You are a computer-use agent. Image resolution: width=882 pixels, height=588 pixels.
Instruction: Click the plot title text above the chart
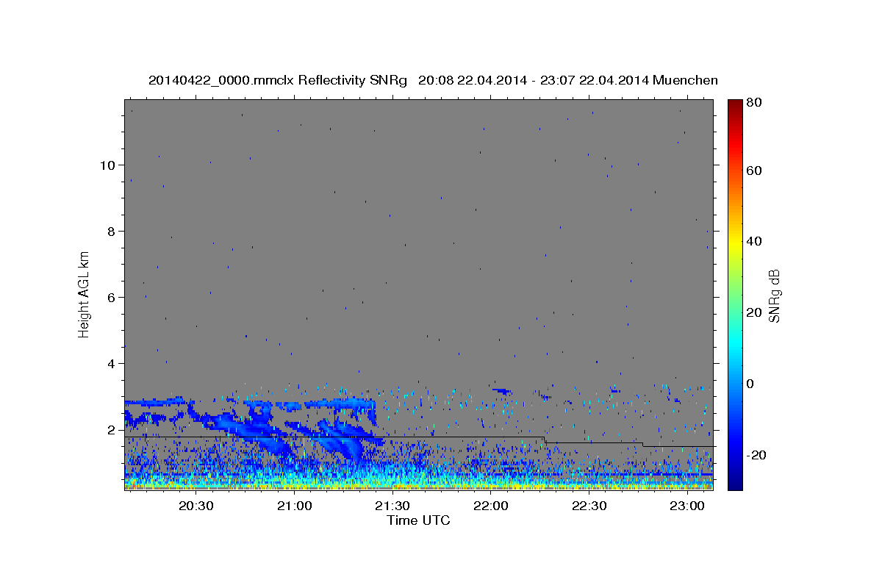coord(433,80)
